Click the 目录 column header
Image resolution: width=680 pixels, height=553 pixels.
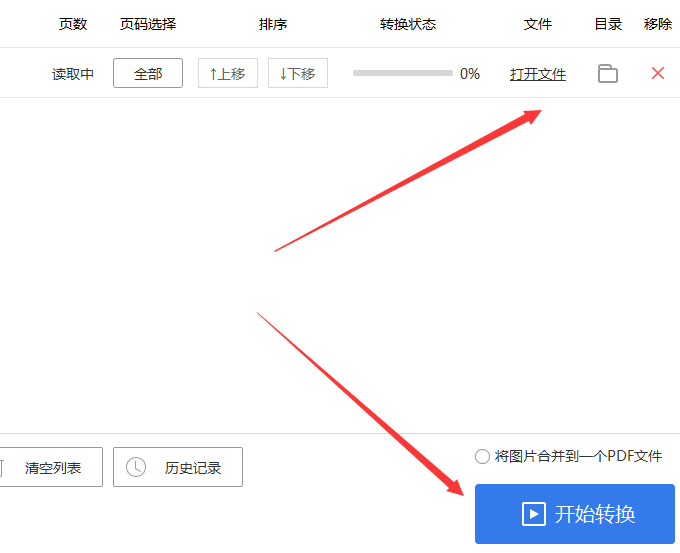(x=608, y=24)
